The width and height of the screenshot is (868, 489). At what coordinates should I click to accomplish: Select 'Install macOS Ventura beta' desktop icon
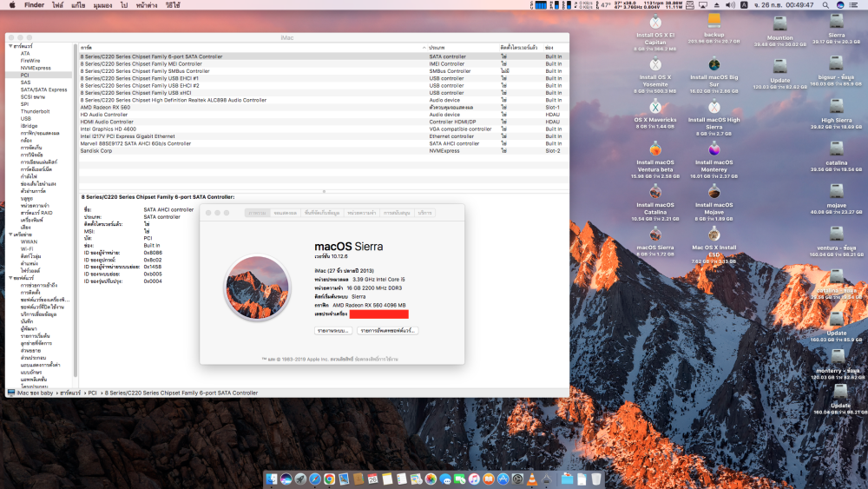click(655, 161)
